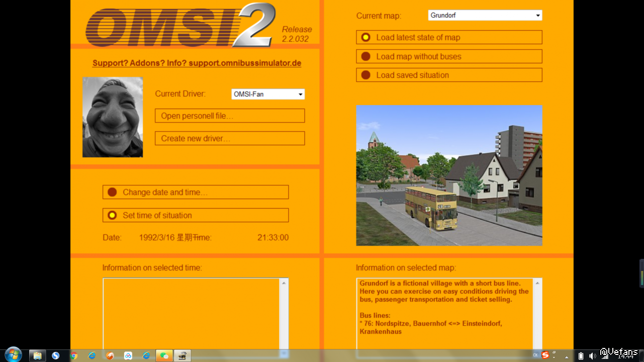Click the driver portrait photo

(x=113, y=117)
